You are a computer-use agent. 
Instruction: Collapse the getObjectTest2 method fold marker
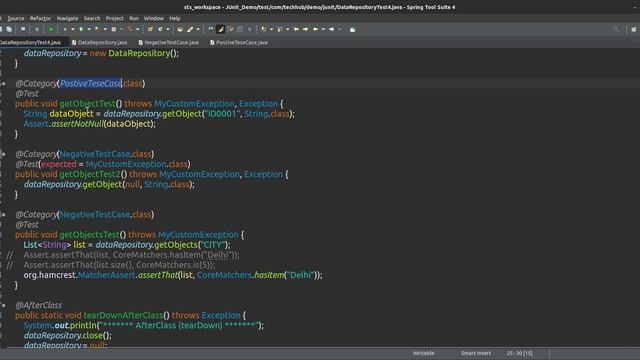click(3, 154)
